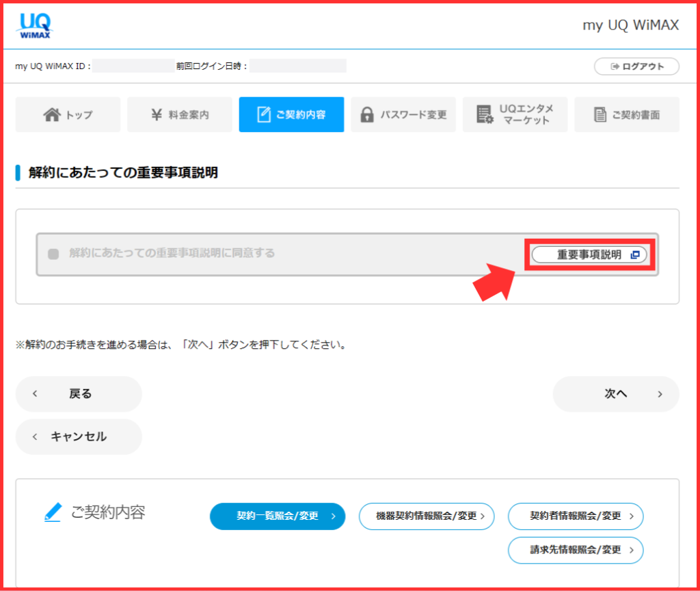This screenshot has width=700, height=591.
Task: Click the 次へ button
Action: pos(616,393)
